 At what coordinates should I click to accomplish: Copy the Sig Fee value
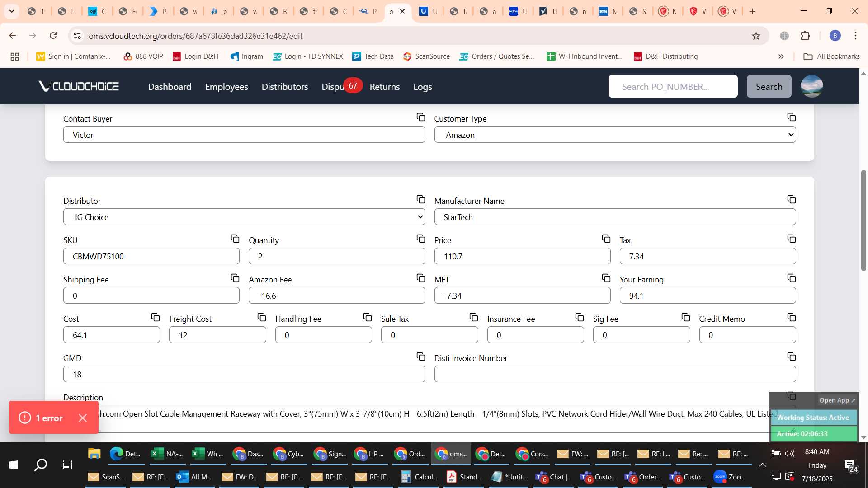point(686,318)
